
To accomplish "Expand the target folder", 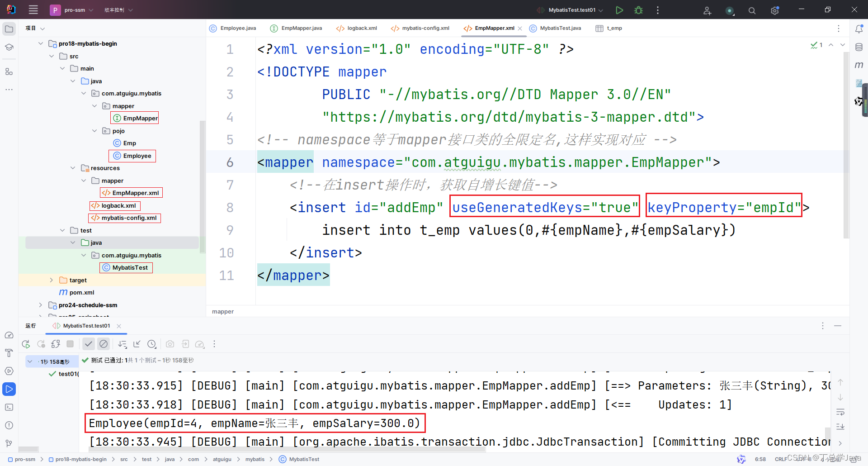I will click(x=51, y=280).
